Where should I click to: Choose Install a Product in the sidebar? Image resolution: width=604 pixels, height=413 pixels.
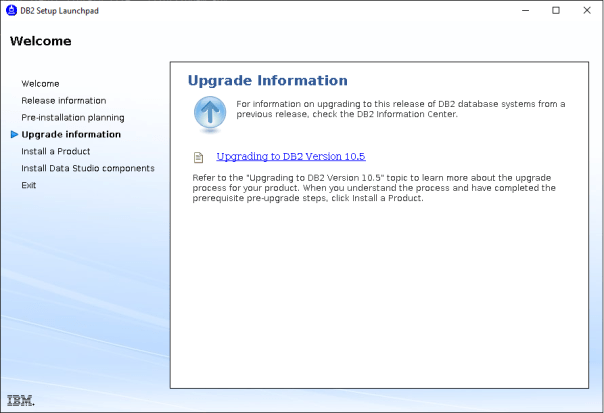click(55, 151)
